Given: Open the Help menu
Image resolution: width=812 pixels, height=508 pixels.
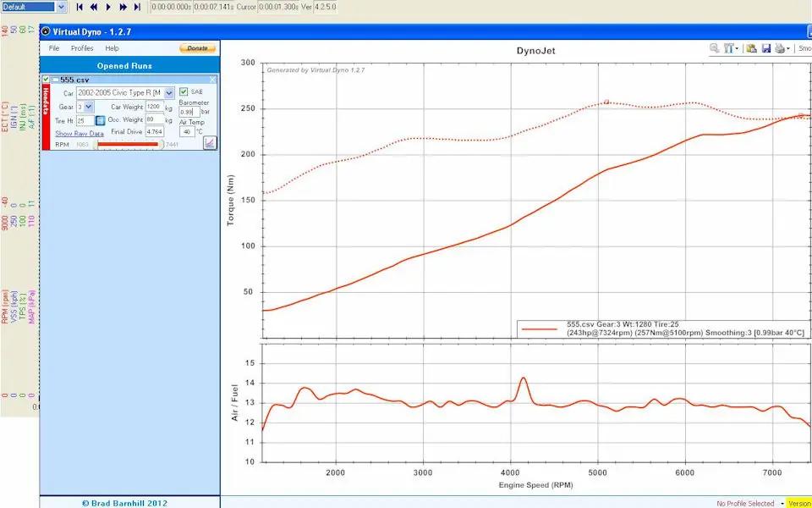Looking at the screenshot, I should (112, 48).
